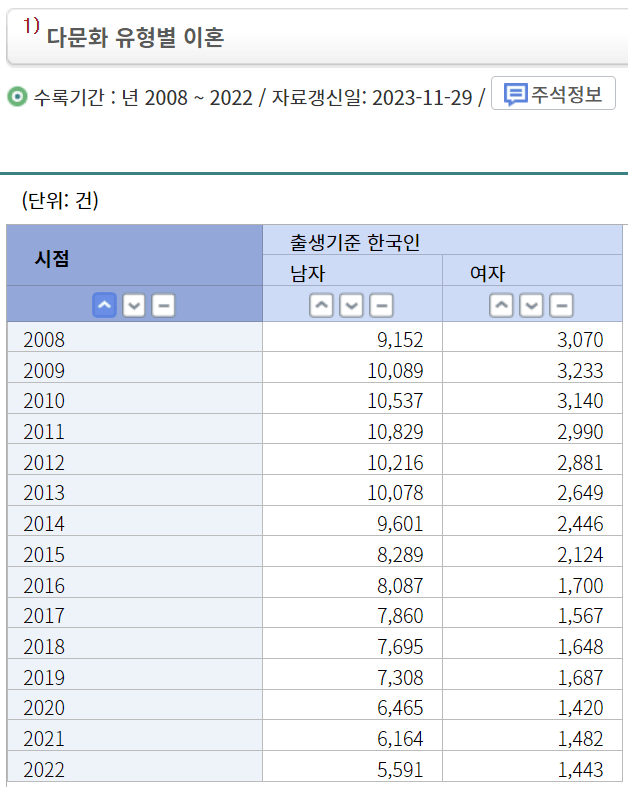
Task: Click the 1,443 value for 2022
Action: tap(580, 770)
